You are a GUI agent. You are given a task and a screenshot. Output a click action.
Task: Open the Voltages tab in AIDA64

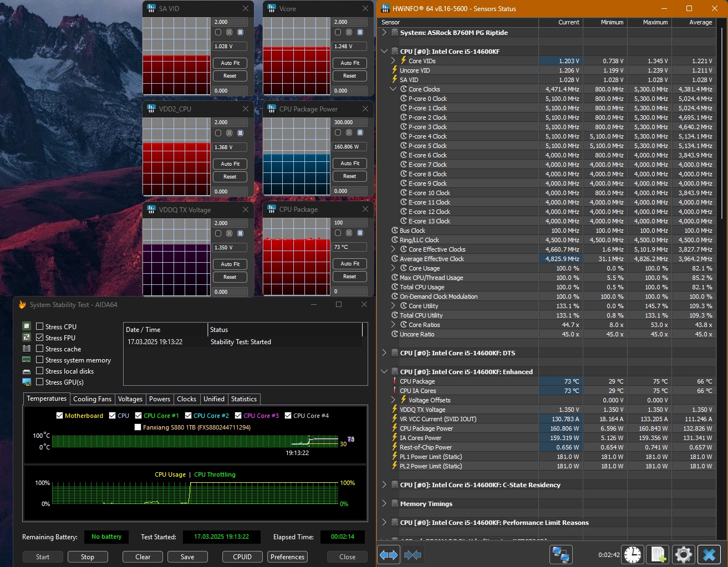[130, 399]
